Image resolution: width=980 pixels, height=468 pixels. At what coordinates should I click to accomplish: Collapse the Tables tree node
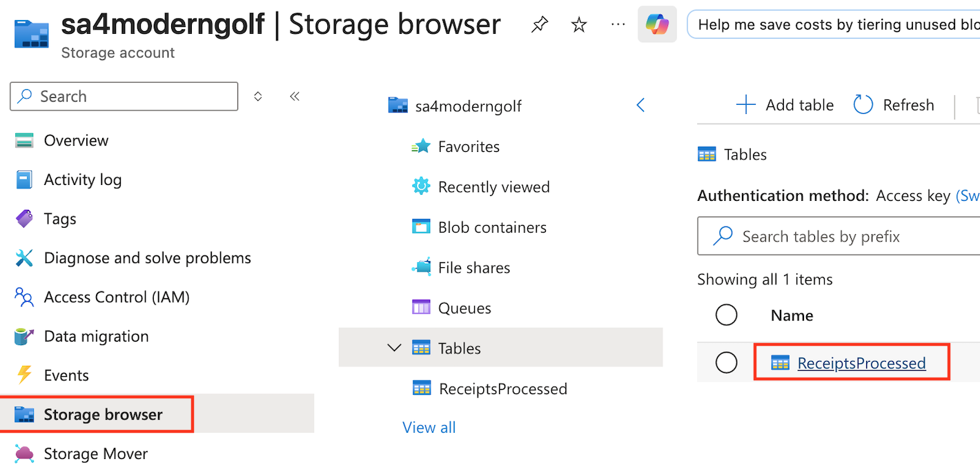tap(395, 348)
